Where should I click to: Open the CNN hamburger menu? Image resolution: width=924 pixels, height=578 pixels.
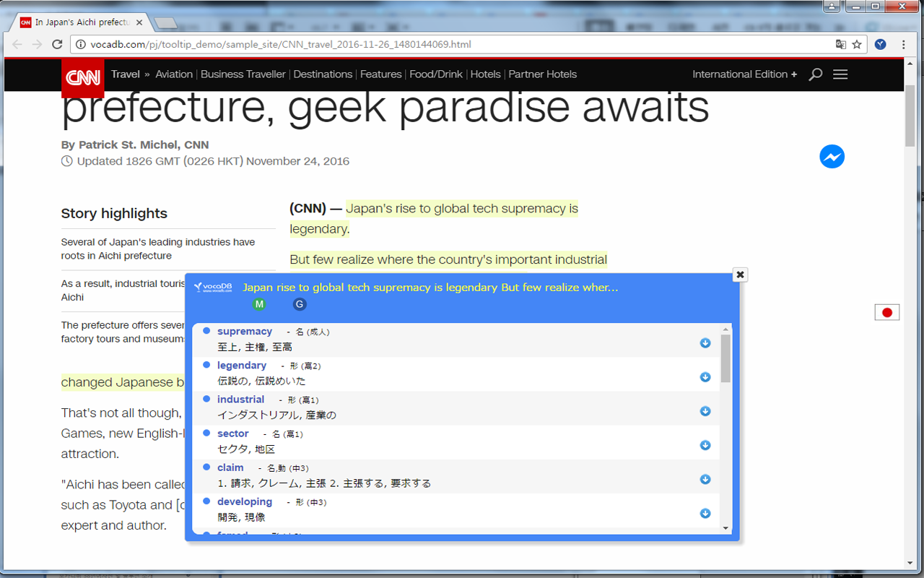[840, 74]
